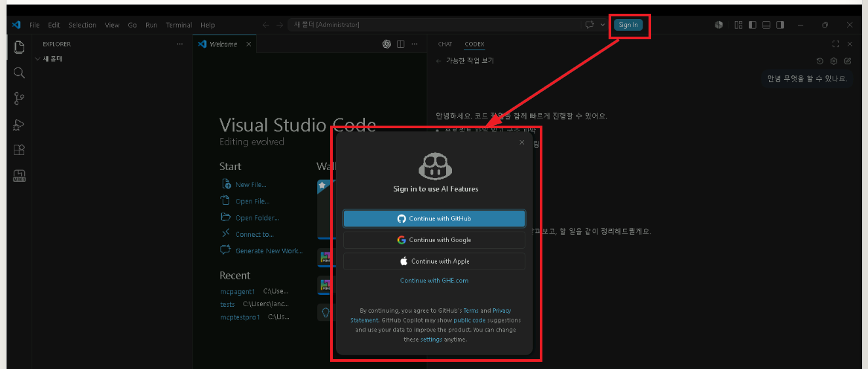Click Continue with GitHub

tap(434, 219)
